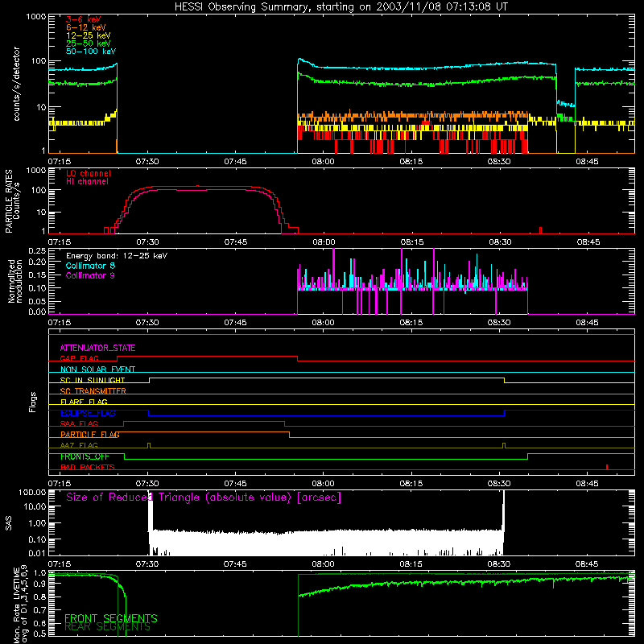Click the FLARE_FLAG label
Image resolution: width=644 pixels, height=644 pixels.
point(84,402)
